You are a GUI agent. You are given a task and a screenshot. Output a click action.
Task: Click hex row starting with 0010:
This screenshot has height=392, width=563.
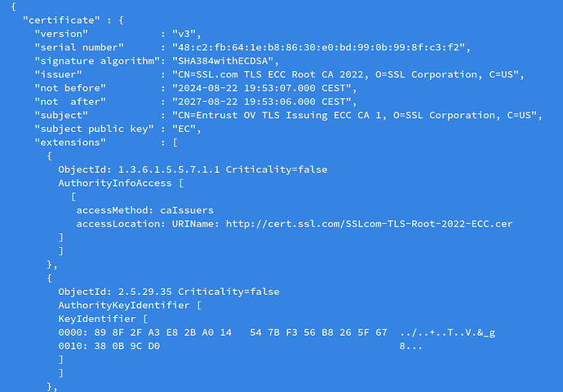[240, 346]
